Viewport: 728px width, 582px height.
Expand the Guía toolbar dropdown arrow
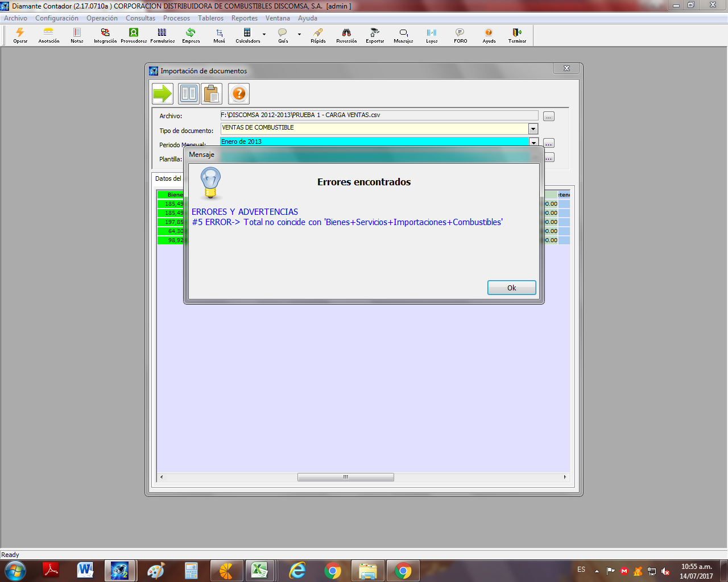click(x=299, y=35)
